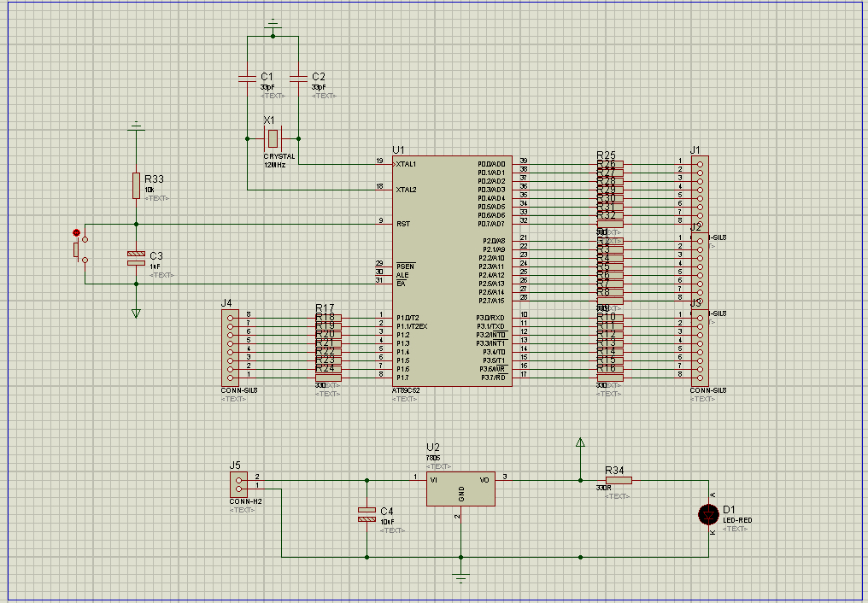This screenshot has width=868, height=603.
Task: Select capacitor C4 beside the regulator
Action: pos(367,514)
